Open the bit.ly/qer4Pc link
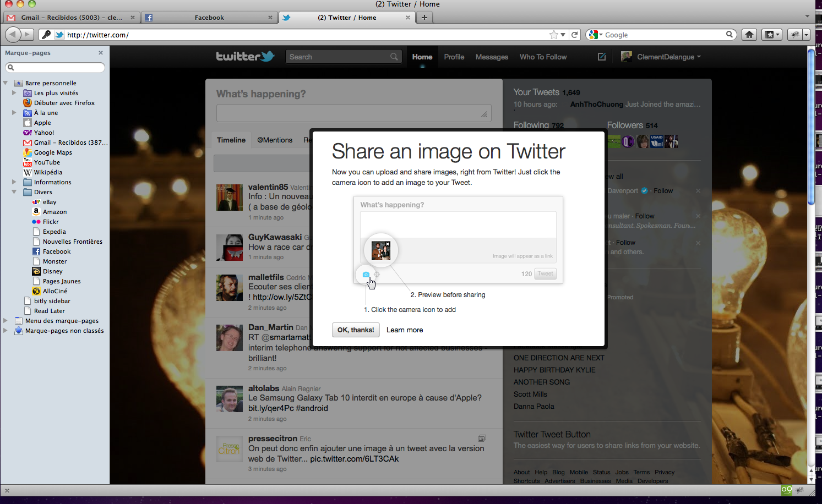 (271, 408)
